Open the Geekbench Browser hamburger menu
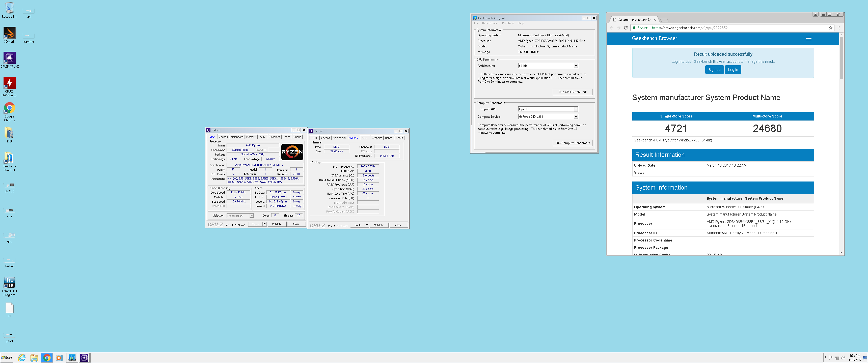The width and height of the screenshot is (868, 363). 808,38
